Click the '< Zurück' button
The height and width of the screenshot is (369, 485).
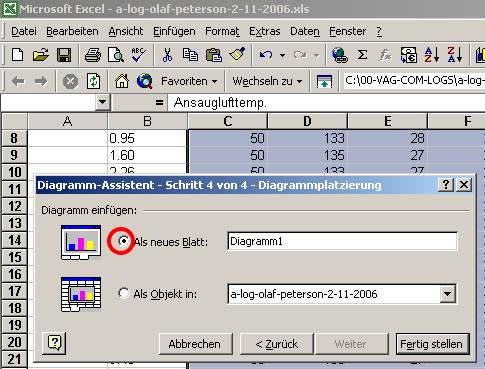tap(277, 344)
